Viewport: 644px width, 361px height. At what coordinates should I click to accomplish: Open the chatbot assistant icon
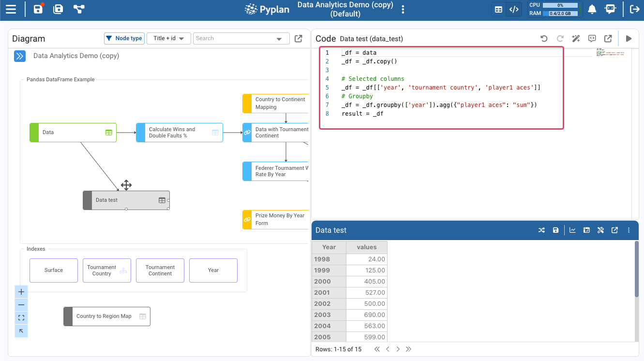(611, 9)
